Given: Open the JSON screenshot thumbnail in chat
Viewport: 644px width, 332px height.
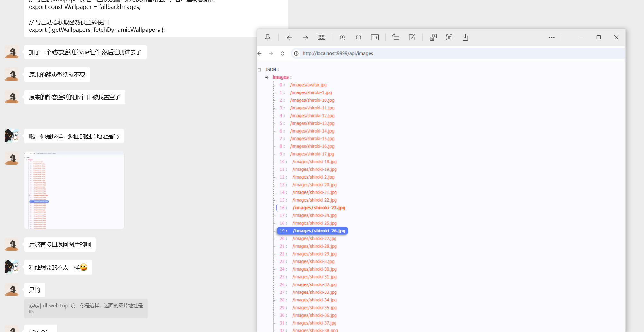Looking at the screenshot, I should 74,190.
